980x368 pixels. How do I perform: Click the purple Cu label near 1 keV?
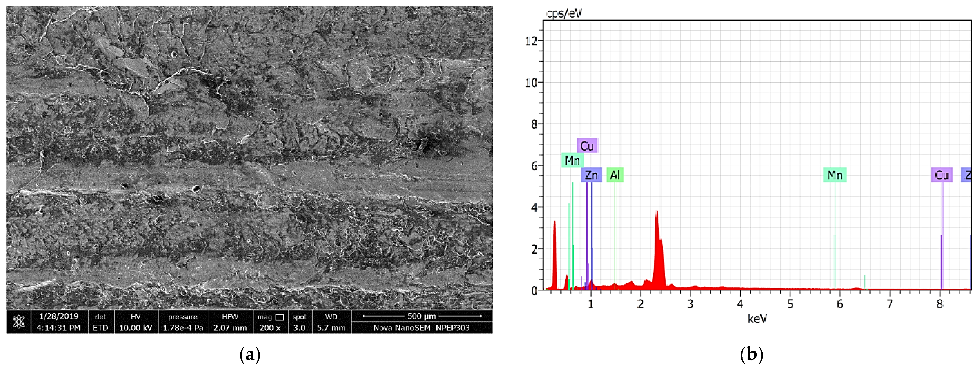coord(587,146)
